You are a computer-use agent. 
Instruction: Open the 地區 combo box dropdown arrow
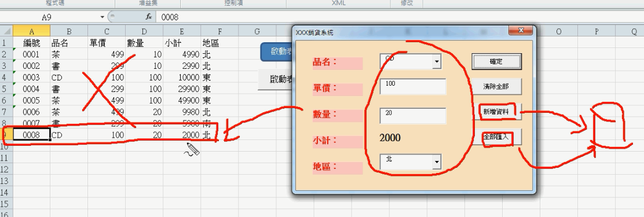(x=437, y=162)
